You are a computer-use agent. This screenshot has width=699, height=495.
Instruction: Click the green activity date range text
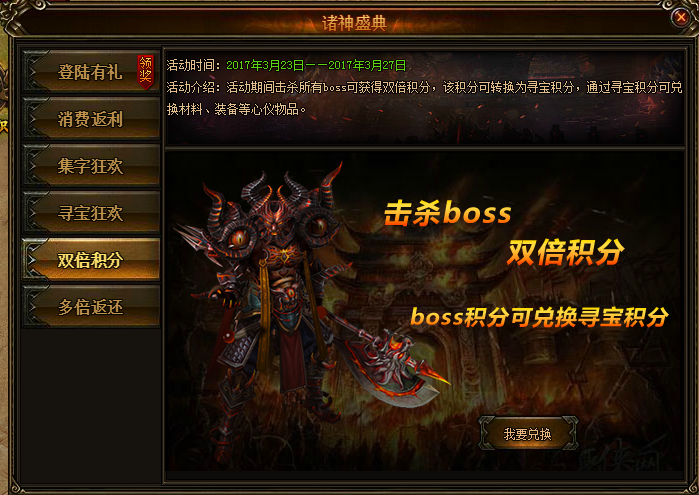coord(316,66)
